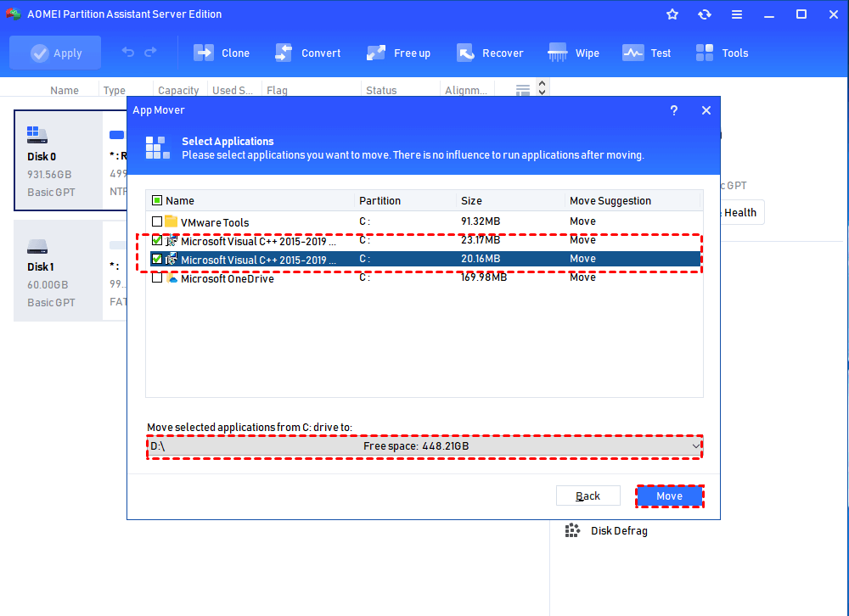This screenshot has height=616, width=849.
Task: Click the VMware Tools folder icon
Action: 171,221
